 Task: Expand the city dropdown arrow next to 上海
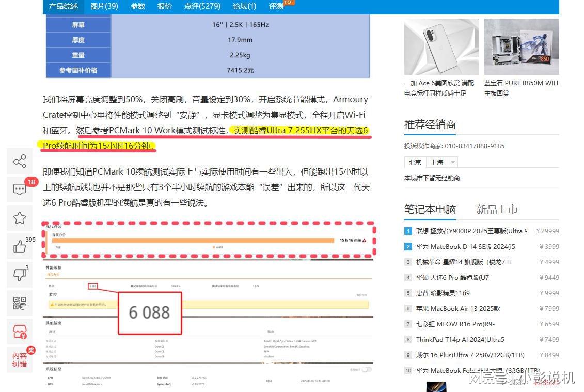click(453, 162)
